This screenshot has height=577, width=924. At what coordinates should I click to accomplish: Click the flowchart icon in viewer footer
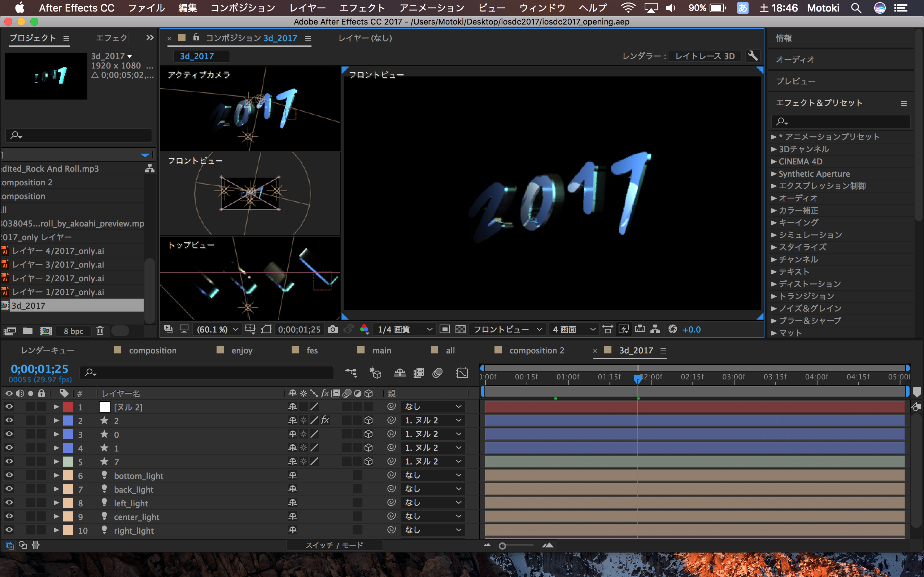[655, 329]
